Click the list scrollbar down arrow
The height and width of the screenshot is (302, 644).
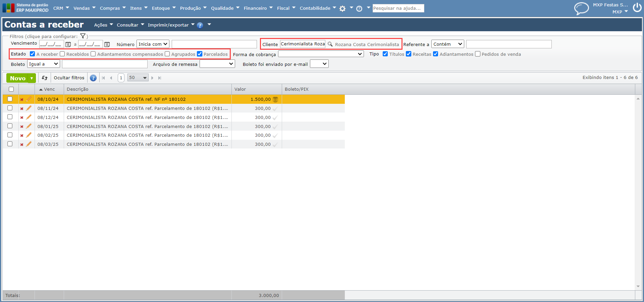point(638,287)
